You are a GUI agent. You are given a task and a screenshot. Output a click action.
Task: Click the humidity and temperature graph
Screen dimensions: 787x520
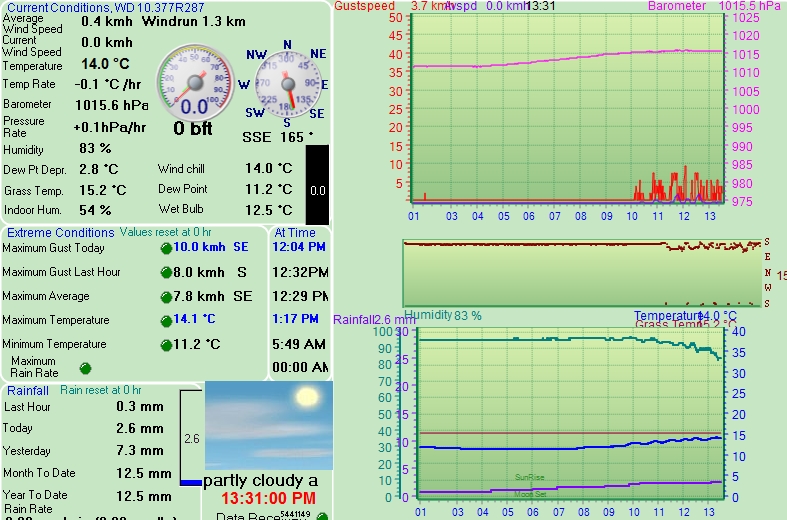pos(569,413)
